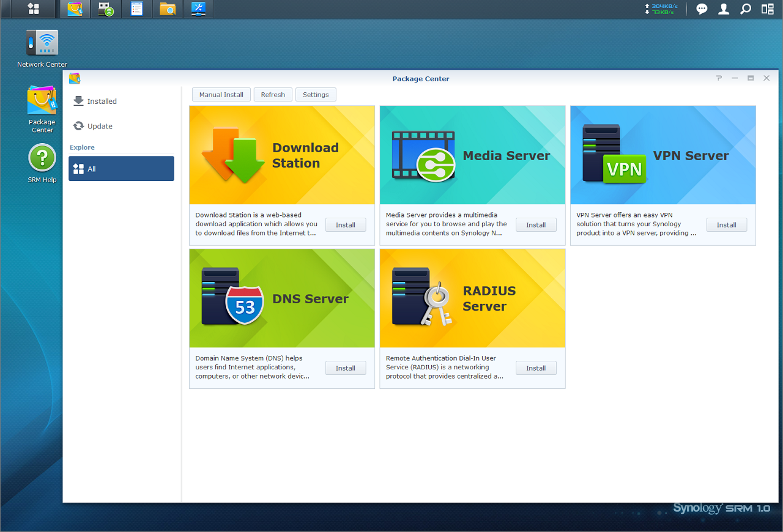Install the VPN Server package
Image resolution: width=783 pixels, height=532 pixels.
(x=727, y=225)
